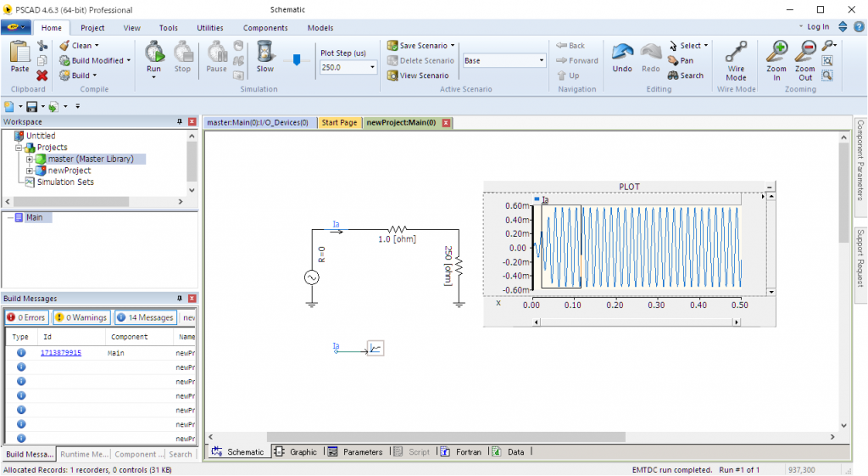Click the Zoom Out magnifier icon
The height and width of the screenshot is (476, 868).
804,53
